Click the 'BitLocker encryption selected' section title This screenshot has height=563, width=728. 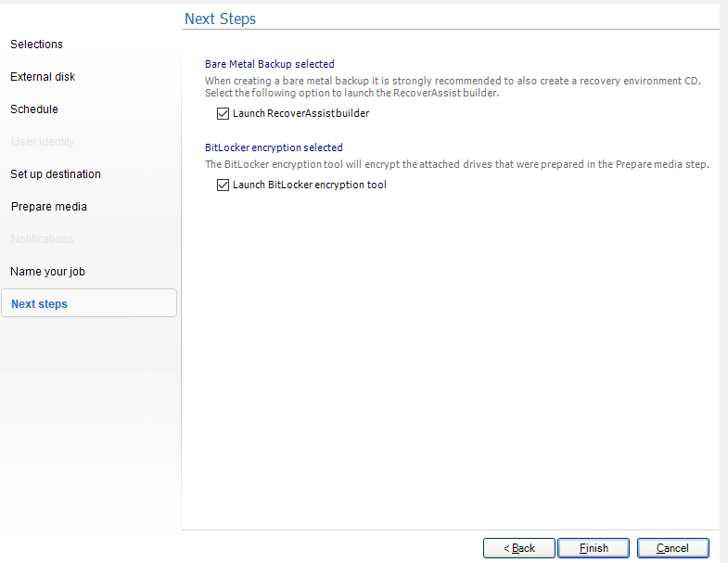274,147
